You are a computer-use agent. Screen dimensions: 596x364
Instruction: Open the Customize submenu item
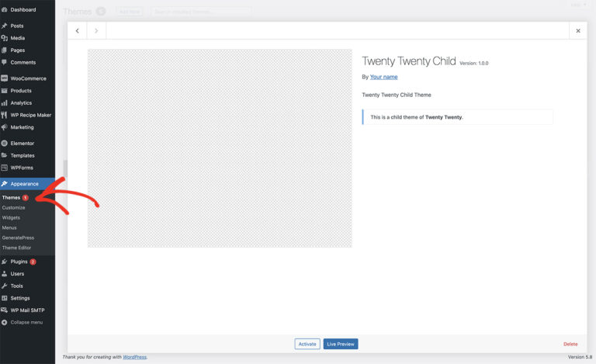coord(14,207)
